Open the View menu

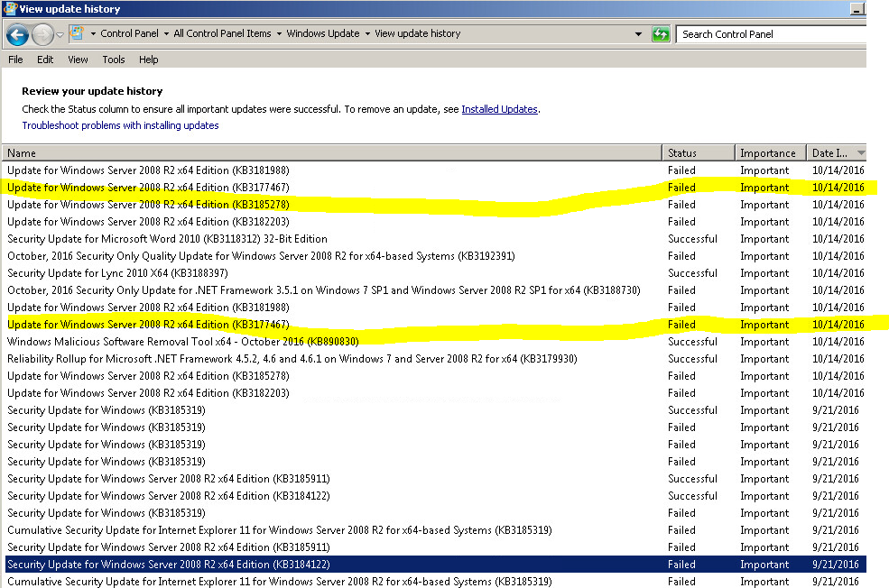[78, 60]
